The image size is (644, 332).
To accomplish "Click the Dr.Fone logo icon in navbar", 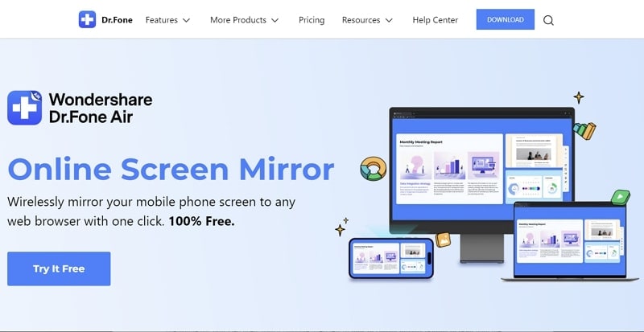I will click(87, 20).
